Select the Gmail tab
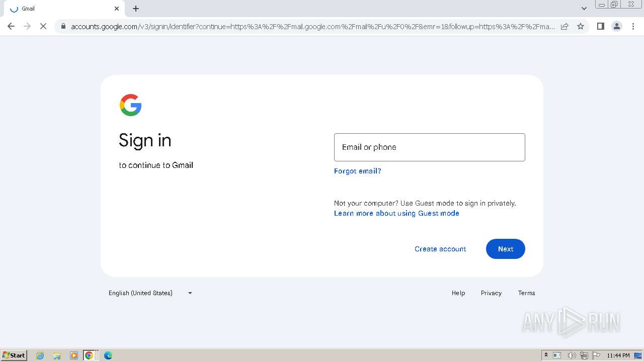 (x=64, y=9)
